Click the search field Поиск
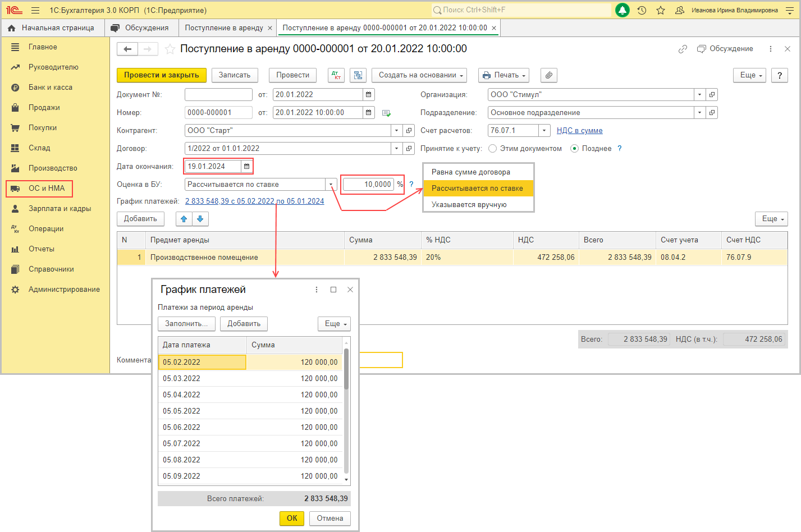The width and height of the screenshot is (801, 532). point(521,10)
